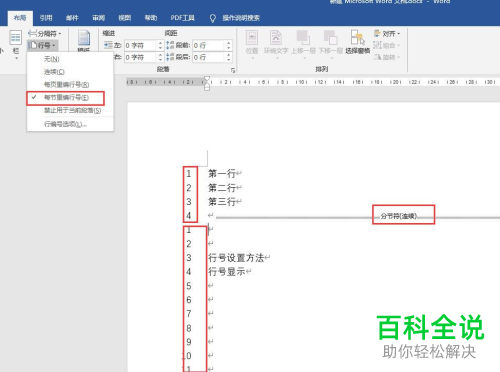Click the text 行号显示 in the document
The width and height of the screenshot is (500, 372).
[227, 272]
